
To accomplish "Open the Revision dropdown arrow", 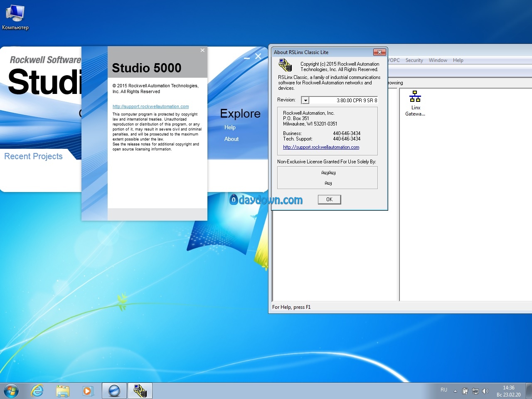I will click(x=305, y=100).
